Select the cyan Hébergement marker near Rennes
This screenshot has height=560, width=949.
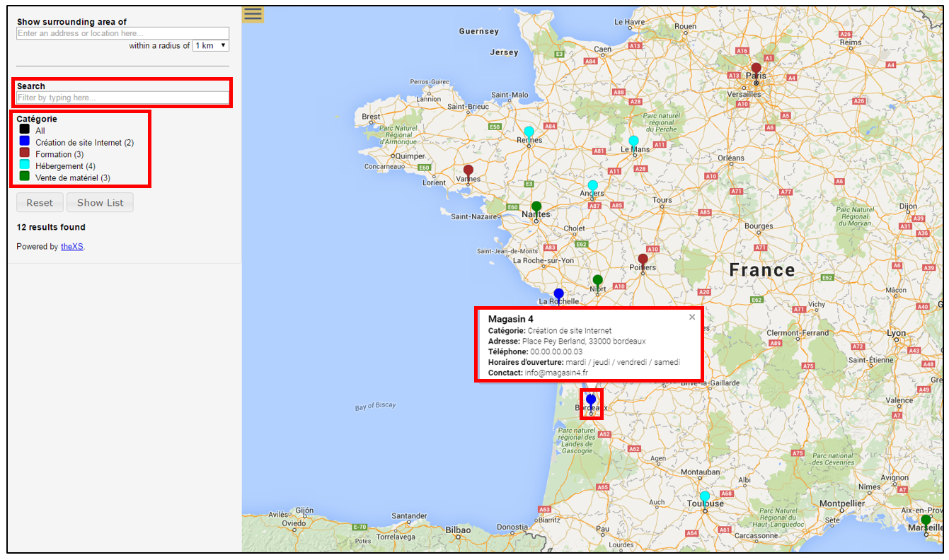tap(528, 130)
